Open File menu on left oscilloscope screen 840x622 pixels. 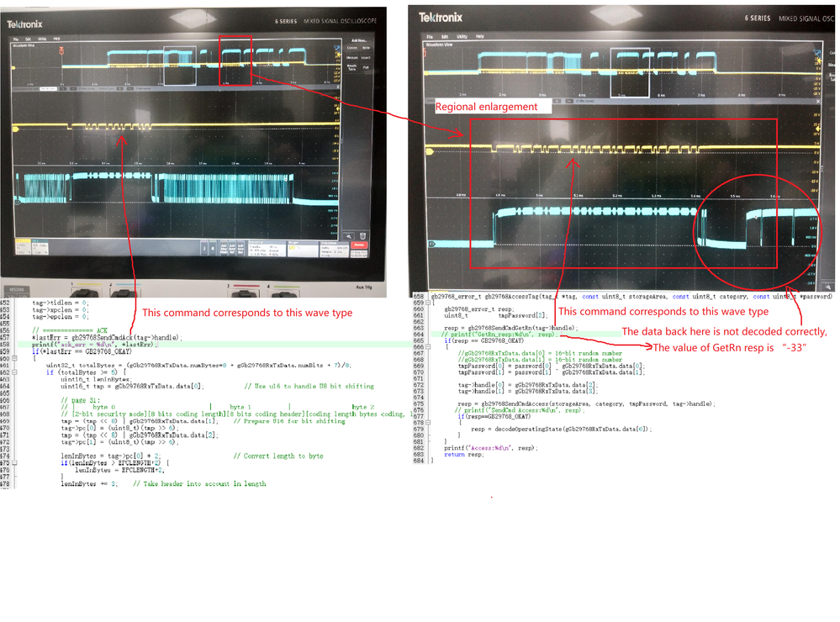click(x=16, y=40)
